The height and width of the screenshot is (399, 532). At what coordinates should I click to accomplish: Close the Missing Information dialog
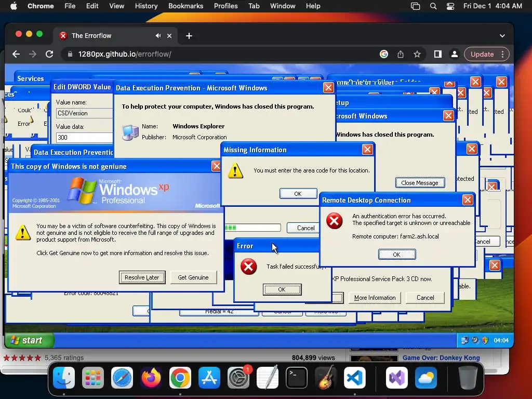coord(367,150)
